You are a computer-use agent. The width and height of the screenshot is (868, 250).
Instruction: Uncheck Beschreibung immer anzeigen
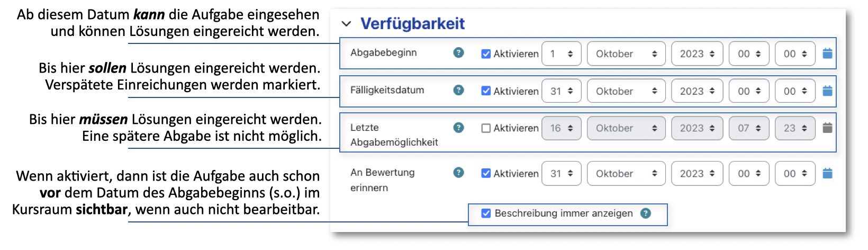pos(486,213)
